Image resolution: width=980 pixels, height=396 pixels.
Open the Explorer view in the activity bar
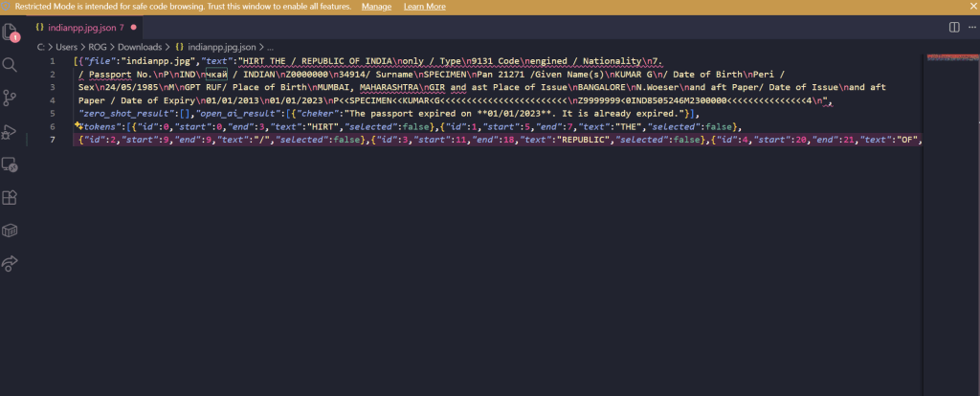[x=11, y=32]
